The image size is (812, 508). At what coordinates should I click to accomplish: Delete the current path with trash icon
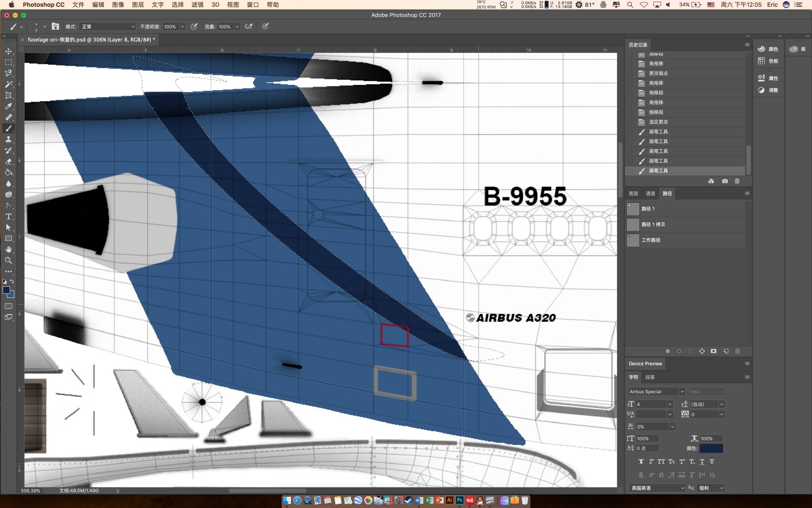[737, 351]
